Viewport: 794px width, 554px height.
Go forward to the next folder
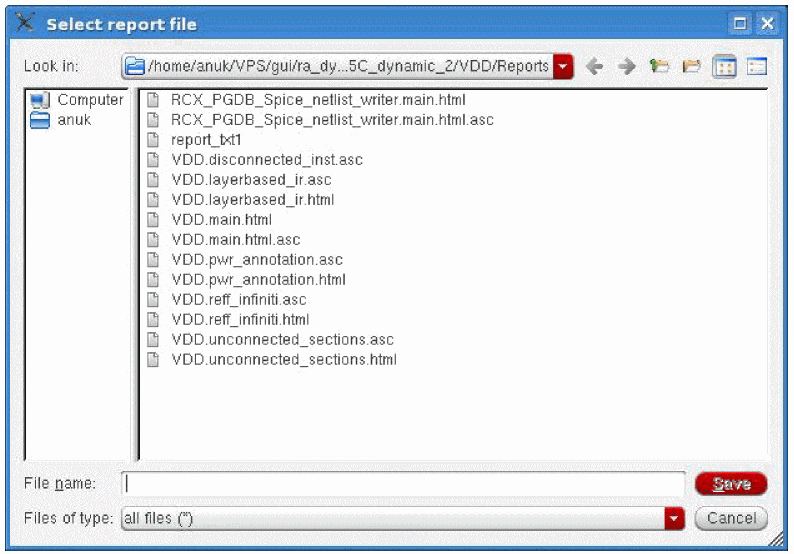click(x=627, y=66)
